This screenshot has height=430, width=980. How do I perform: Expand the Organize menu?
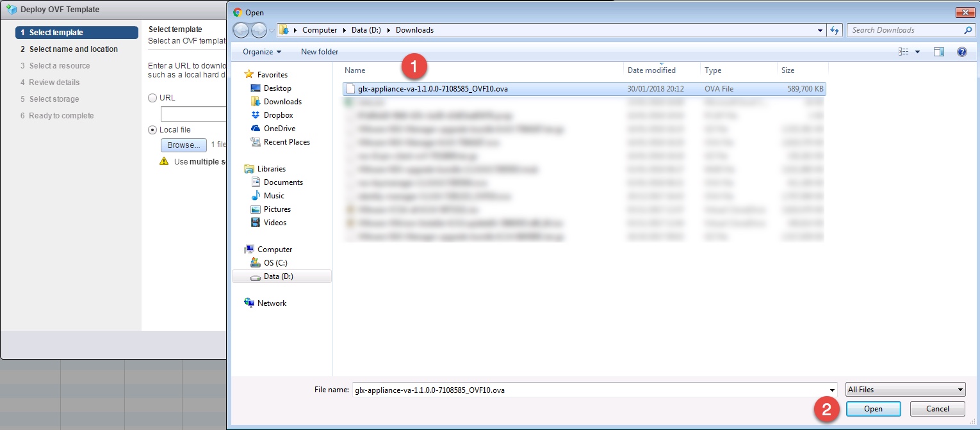[x=259, y=52]
